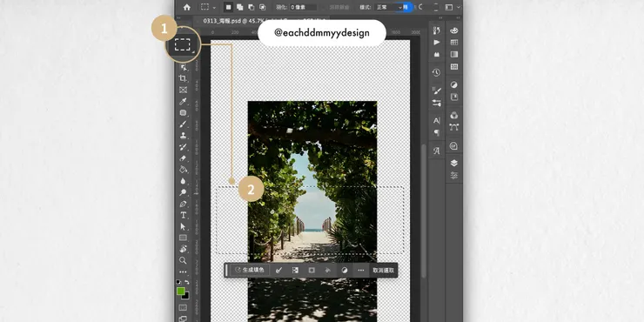
Task: Select the Zoom tool
Action: [183, 260]
